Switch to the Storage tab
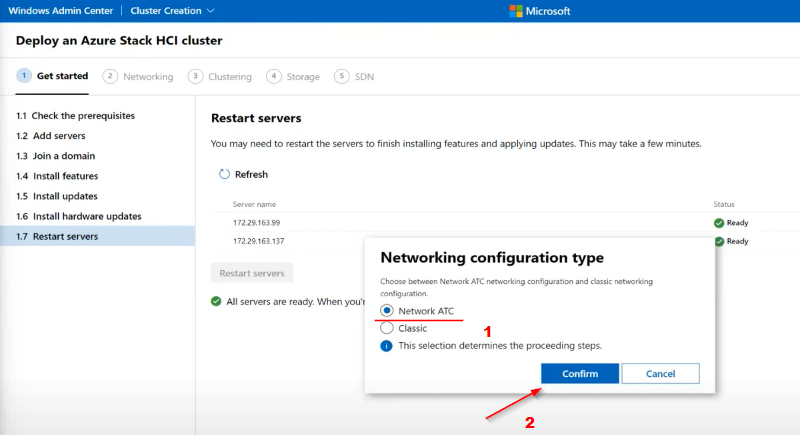Screen dimensions: 800x435 [x=293, y=76]
